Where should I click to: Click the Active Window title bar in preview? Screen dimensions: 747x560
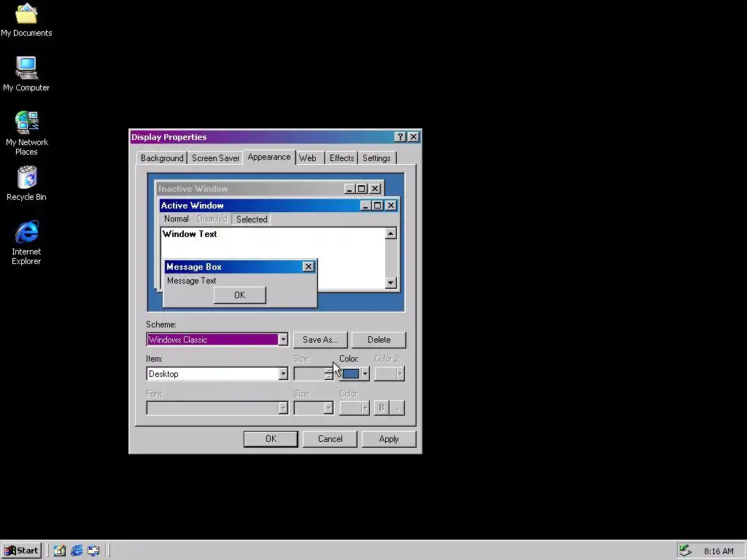(260, 205)
